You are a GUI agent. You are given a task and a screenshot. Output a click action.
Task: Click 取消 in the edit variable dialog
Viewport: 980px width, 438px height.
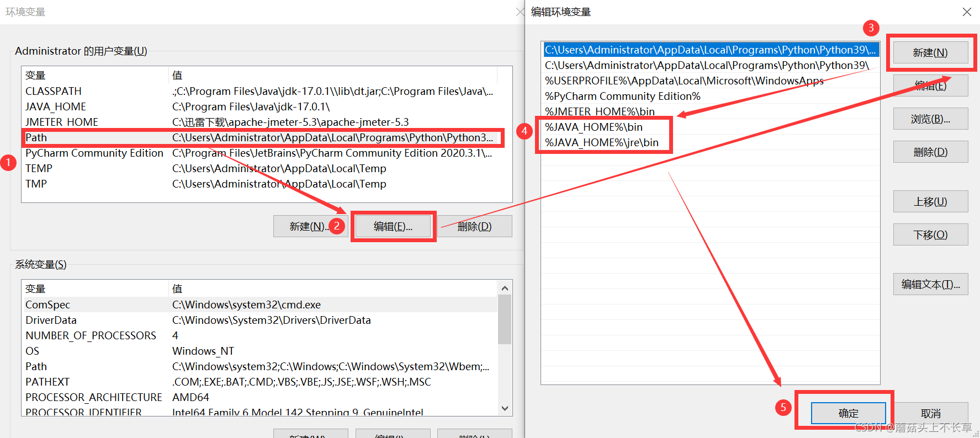coord(930,413)
